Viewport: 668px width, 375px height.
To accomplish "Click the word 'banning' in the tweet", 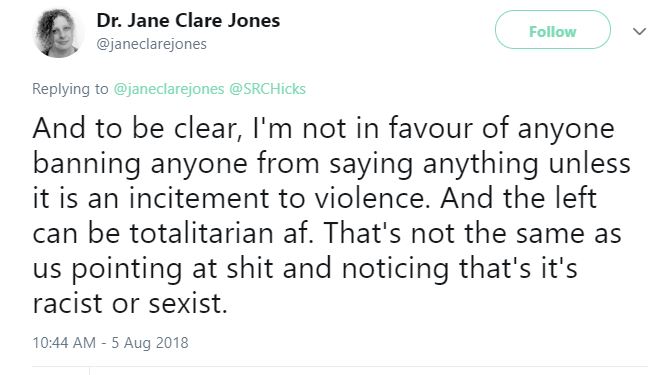I will pyautogui.click(x=86, y=164).
